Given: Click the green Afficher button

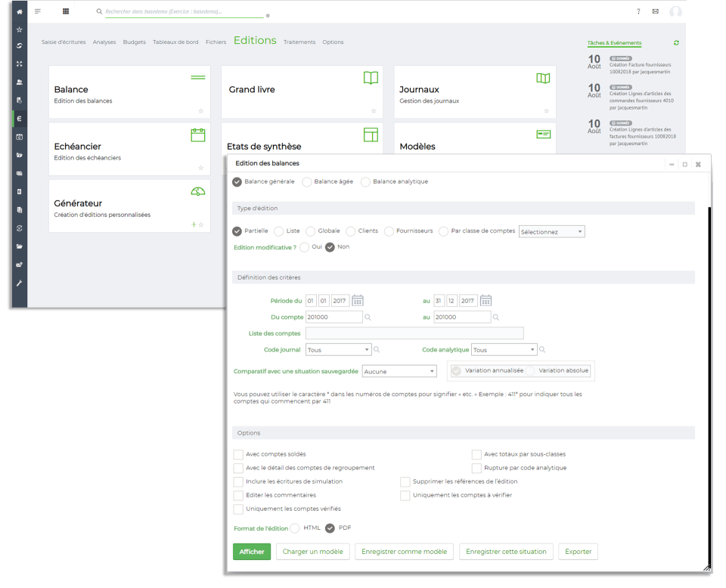Looking at the screenshot, I should [252, 552].
